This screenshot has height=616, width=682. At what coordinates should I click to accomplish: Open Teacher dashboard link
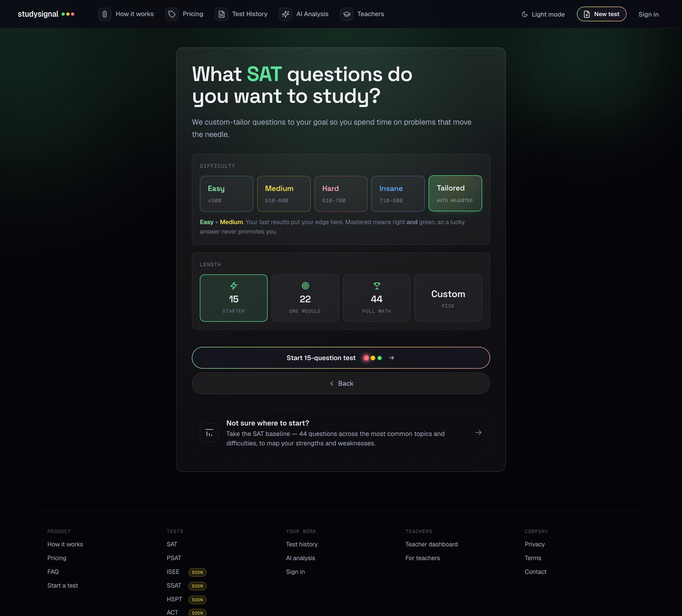point(432,544)
